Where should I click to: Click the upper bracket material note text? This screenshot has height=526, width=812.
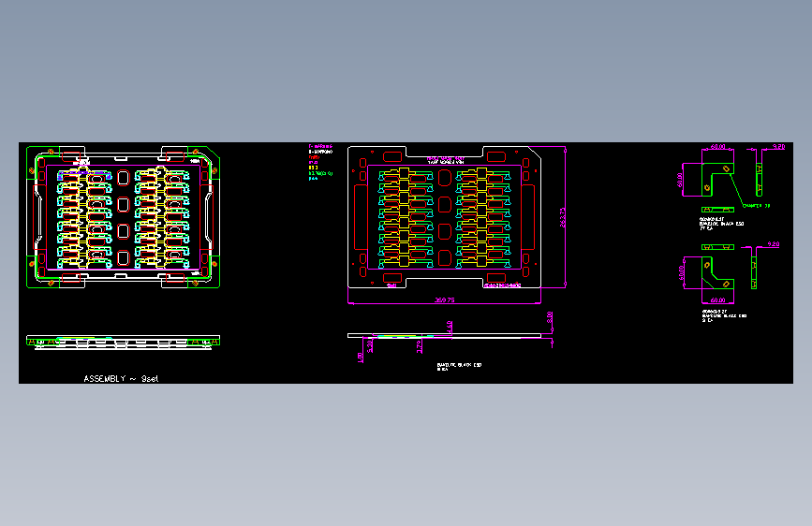(721, 224)
